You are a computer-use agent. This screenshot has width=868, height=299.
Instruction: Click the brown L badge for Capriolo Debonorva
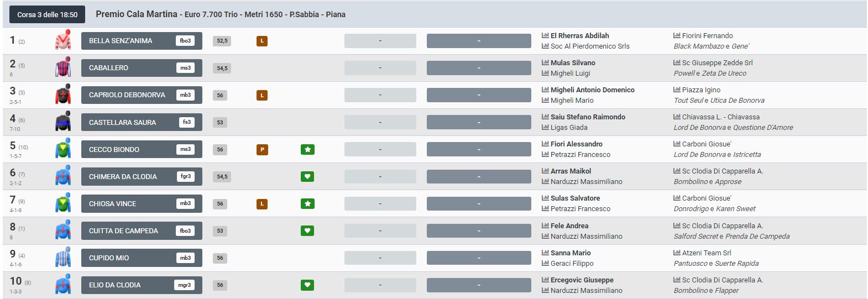[x=262, y=95]
